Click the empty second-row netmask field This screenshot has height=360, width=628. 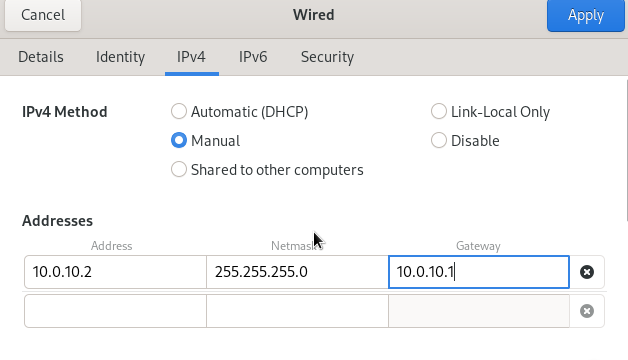(x=297, y=311)
